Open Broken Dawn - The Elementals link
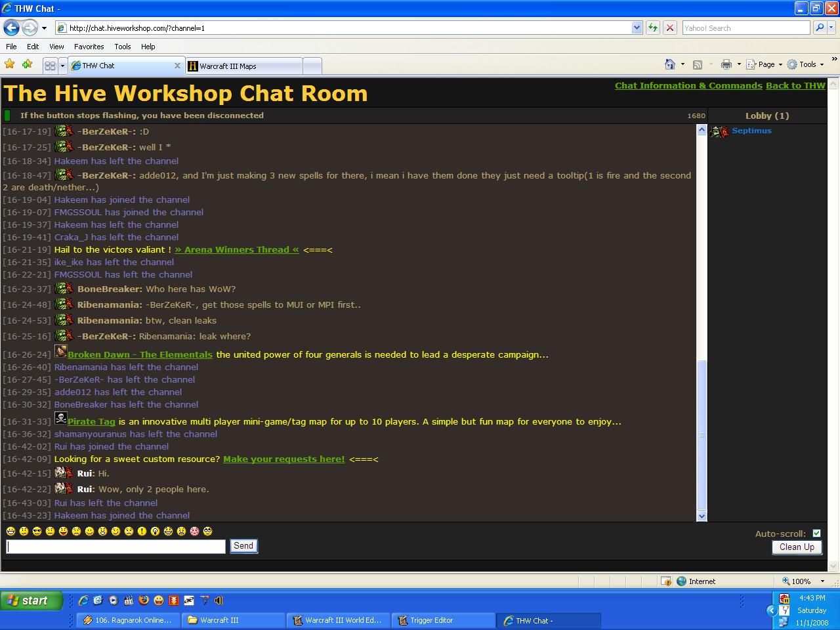This screenshot has height=630, width=840. (140, 354)
